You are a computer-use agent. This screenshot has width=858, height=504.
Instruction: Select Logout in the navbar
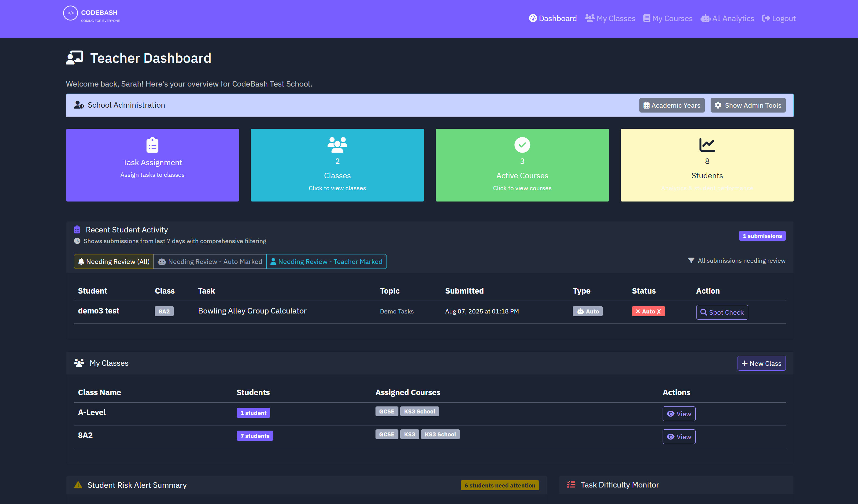coord(779,18)
